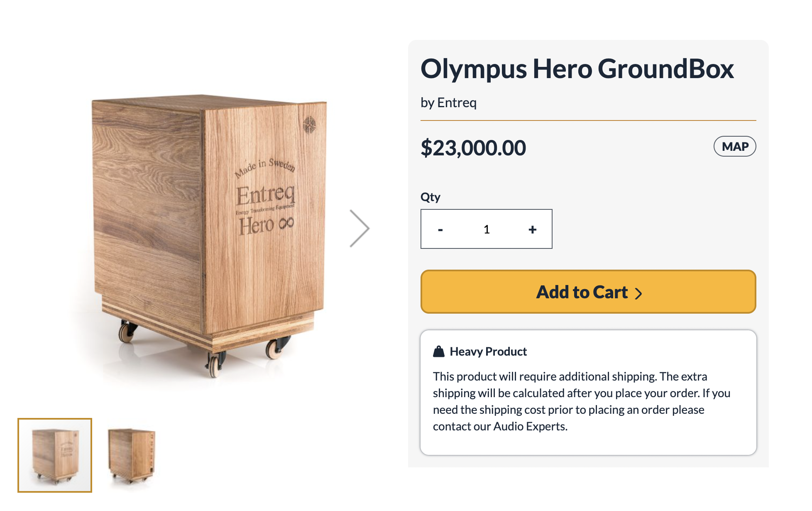
Task: Click the additional shipping notice paragraph
Action: tap(581, 401)
